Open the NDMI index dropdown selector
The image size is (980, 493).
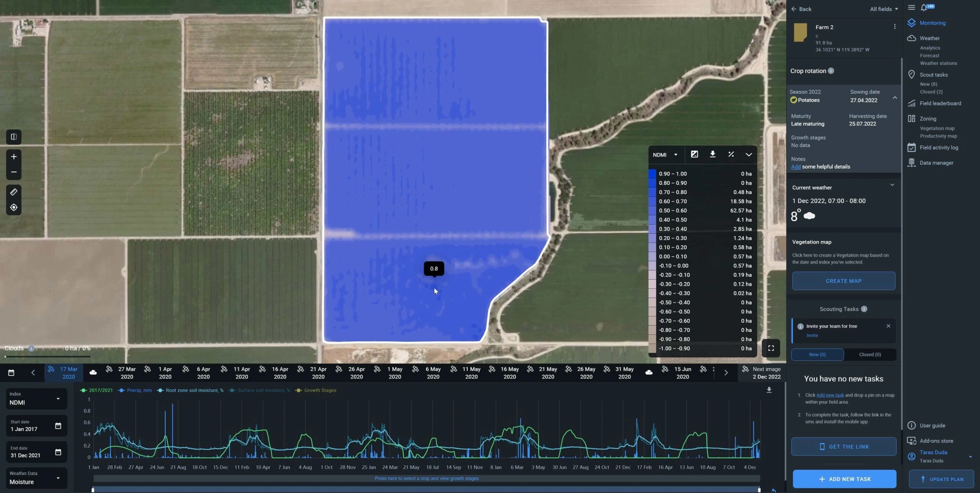[x=664, y=155]
